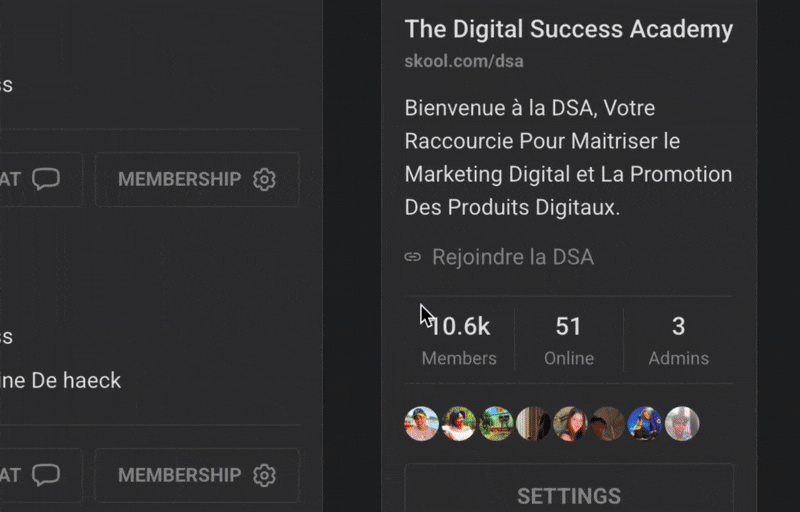Click the skool.com/dsa URL

(x=464, y=61)
